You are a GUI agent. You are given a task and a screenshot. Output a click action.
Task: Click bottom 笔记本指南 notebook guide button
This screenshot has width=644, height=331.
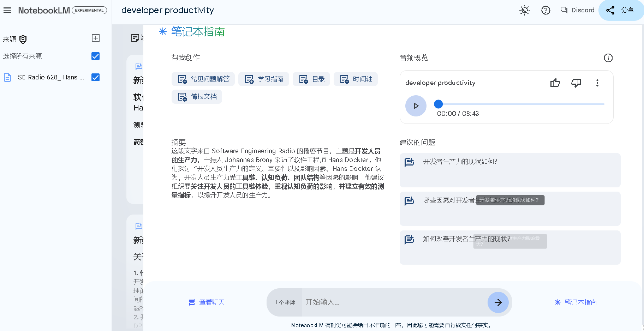point(576,302)
